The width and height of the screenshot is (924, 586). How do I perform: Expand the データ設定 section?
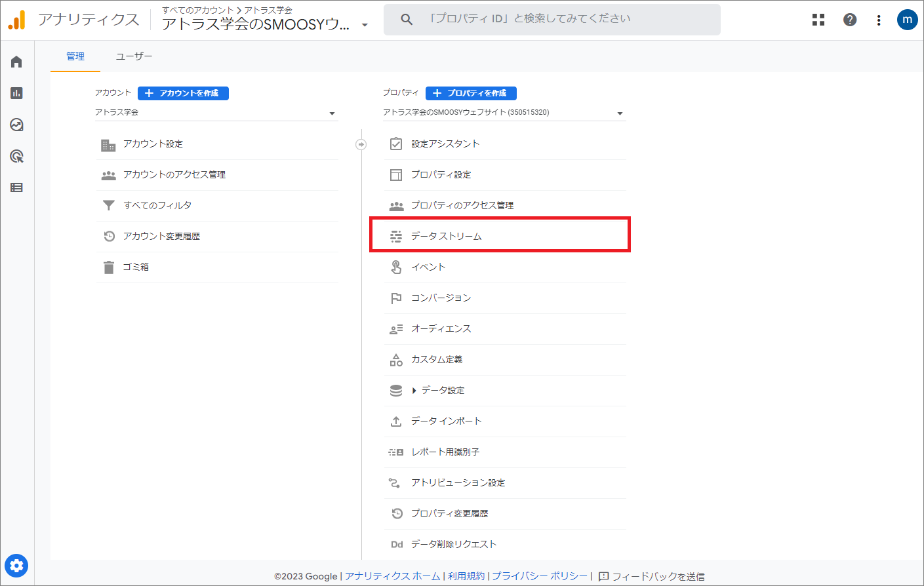point(414,391)
